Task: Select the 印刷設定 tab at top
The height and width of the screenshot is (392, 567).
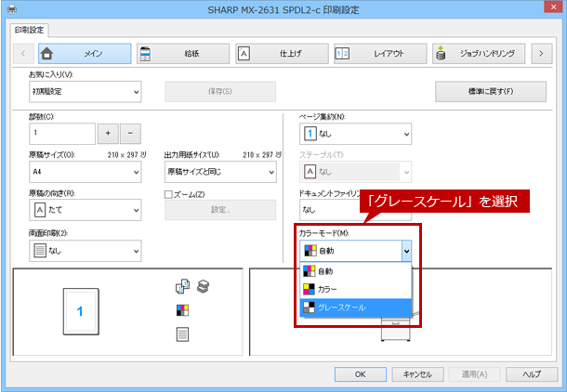Action: click(x=30, y=30)
